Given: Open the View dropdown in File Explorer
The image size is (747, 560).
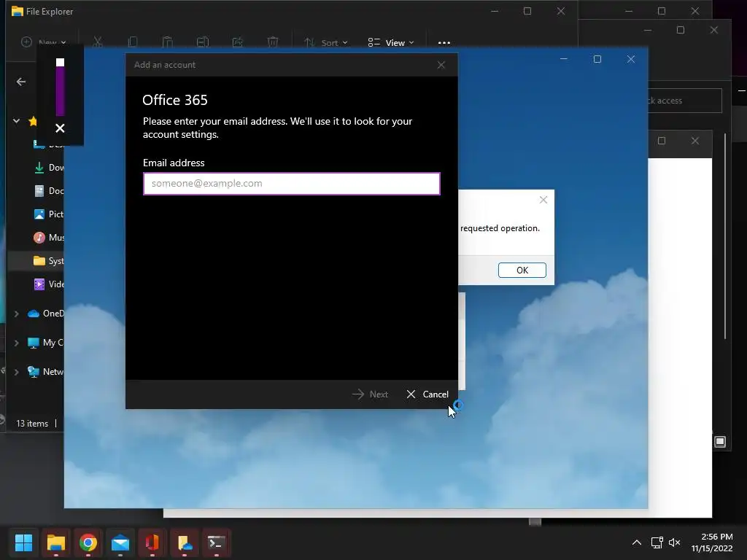Looking at the screenshot, I should click(x=391, y=43).
